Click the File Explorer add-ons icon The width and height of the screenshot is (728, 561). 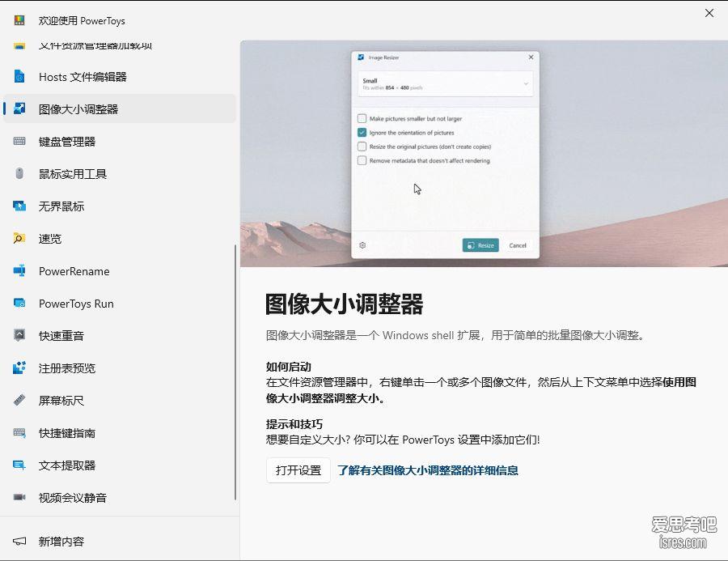pos(19,46)
